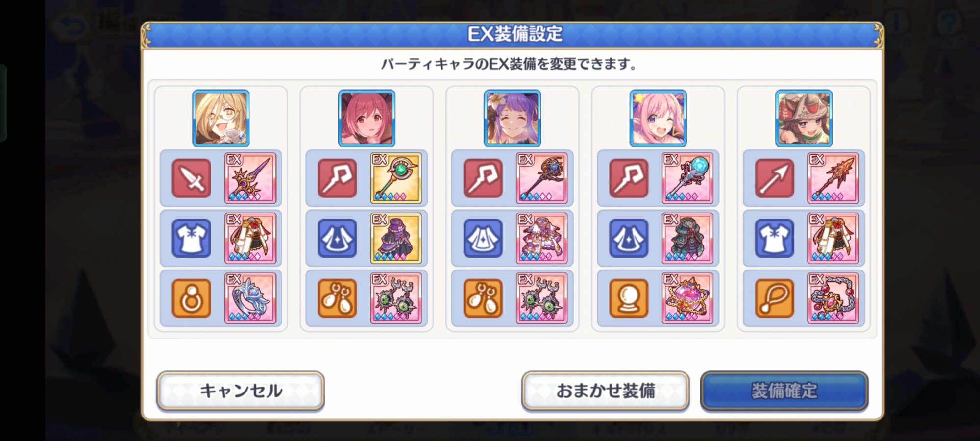
Task: Tap the winking pink-haired elf portrait
Action: [x=658, y=118]
